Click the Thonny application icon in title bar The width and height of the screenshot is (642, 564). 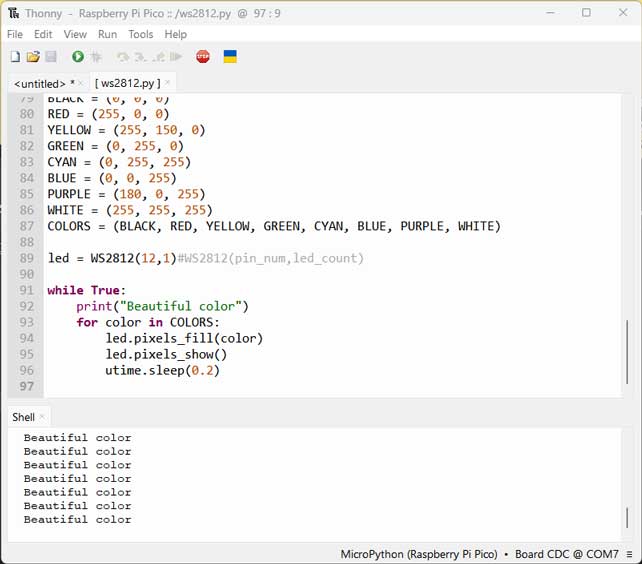[x=14, y=13]
